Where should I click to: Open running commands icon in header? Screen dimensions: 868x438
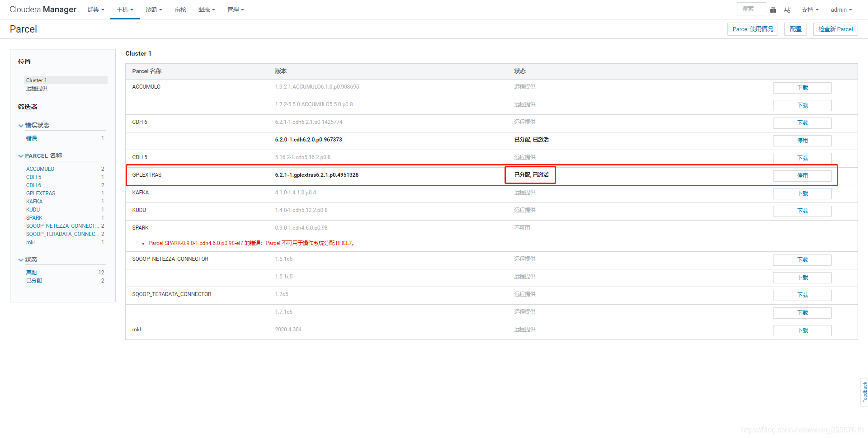[x=788, y=9]
